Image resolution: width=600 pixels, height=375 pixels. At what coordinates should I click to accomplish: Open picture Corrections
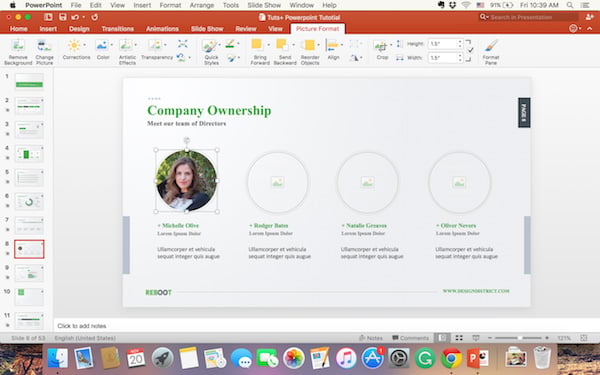[76, 50]
